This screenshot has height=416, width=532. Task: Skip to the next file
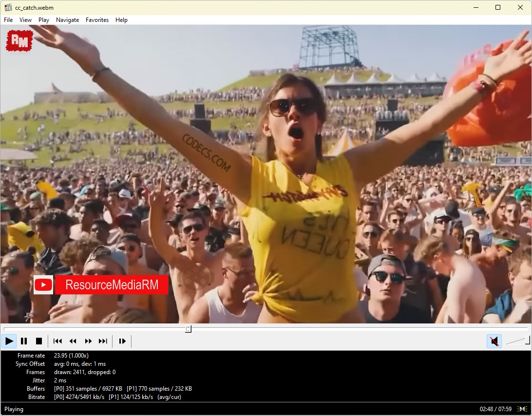pyautogui.click(x=103, y=341)
